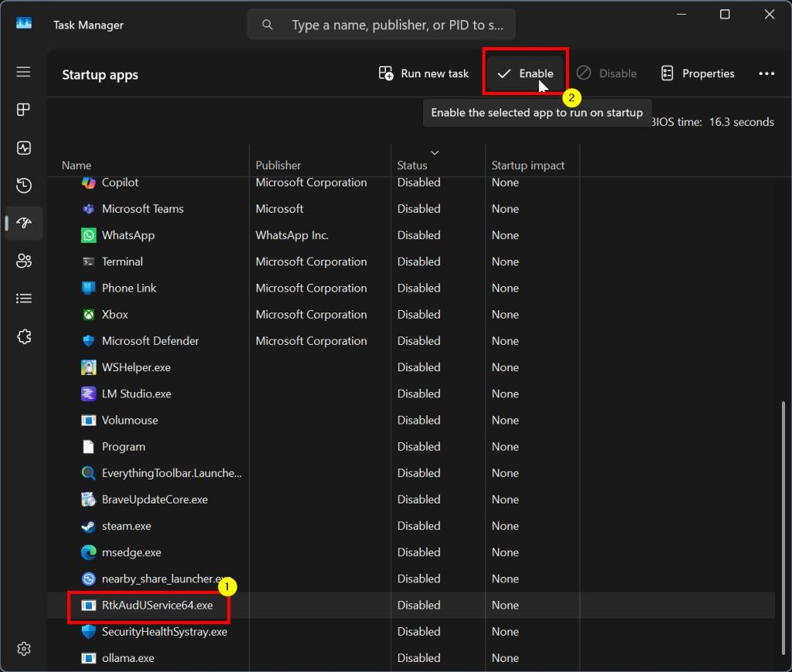This screenshot has height=672, width=792.
Task: Click the Disable button
Action: click(x=606, y=73)
